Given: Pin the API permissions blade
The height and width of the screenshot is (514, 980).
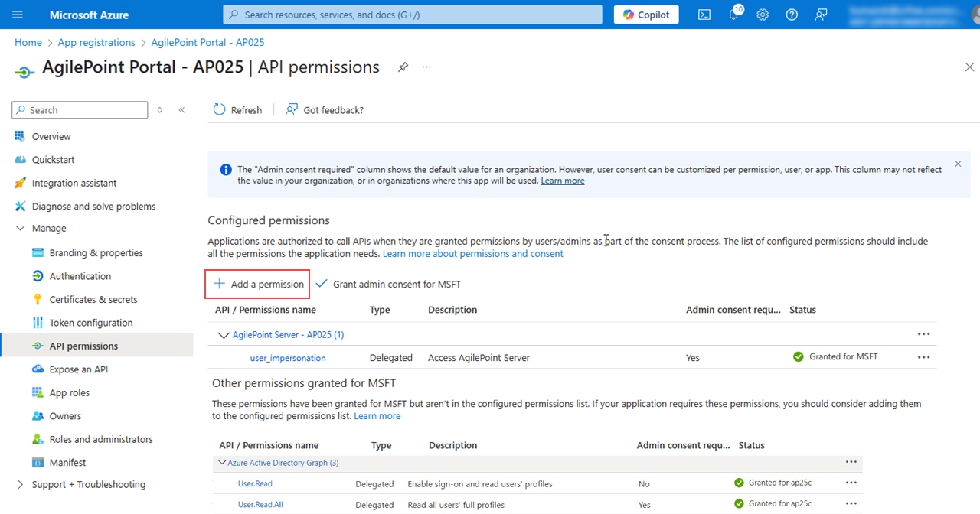Looking at the screenshot, I should click(x=403, y=67).
